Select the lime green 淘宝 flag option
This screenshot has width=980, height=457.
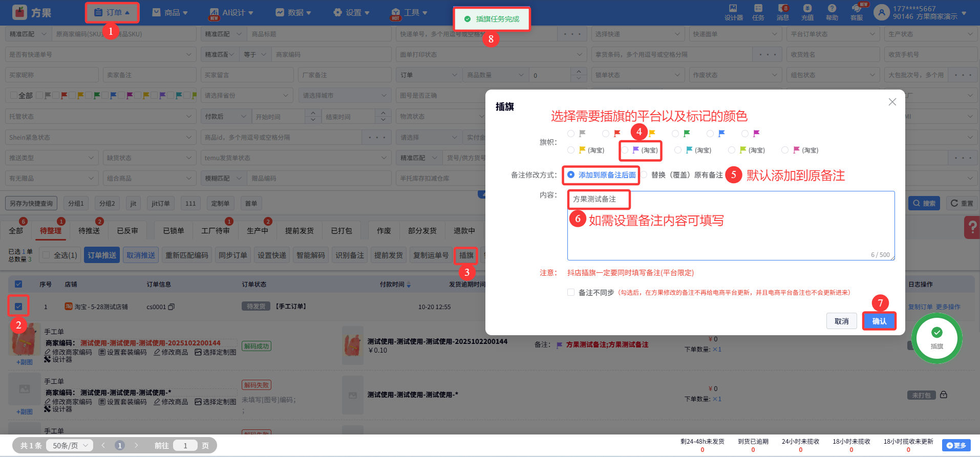point(731,150)
